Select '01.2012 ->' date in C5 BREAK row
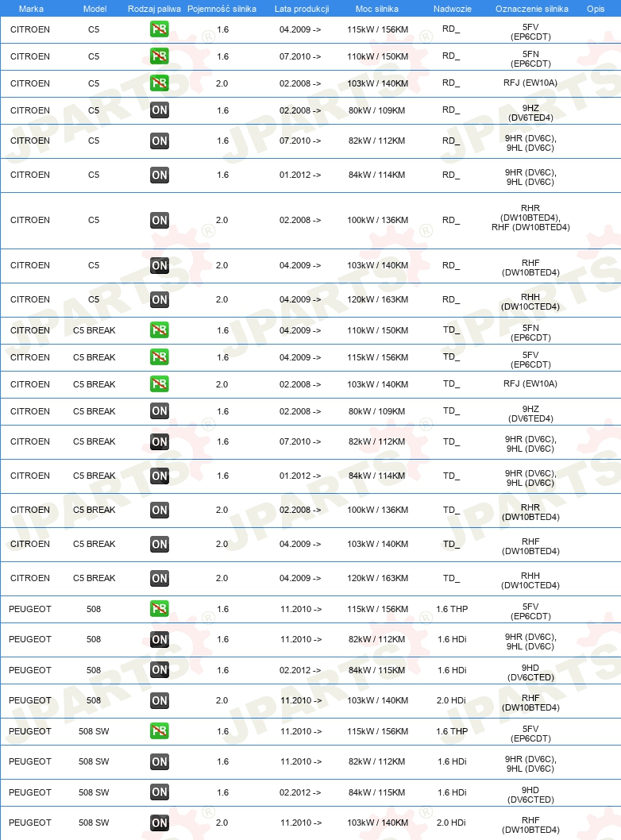Viewport: 621px width, 840px height. point(300,476)
